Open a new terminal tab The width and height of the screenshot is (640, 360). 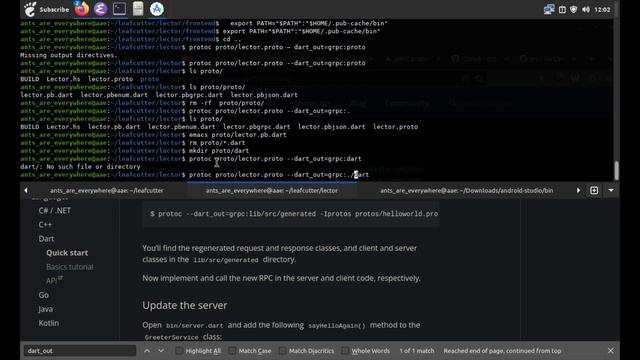[594, 191]
